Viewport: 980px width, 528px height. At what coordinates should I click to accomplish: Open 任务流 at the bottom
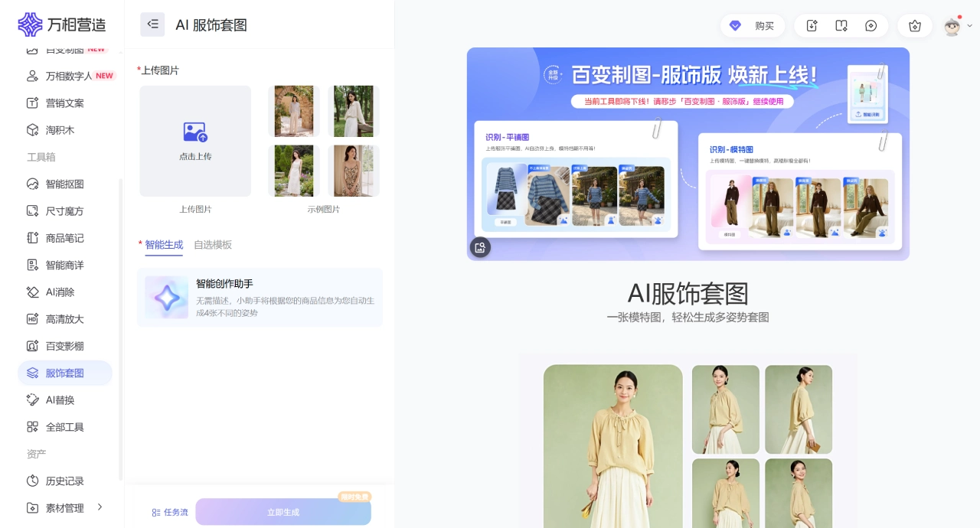pos(170,512)
